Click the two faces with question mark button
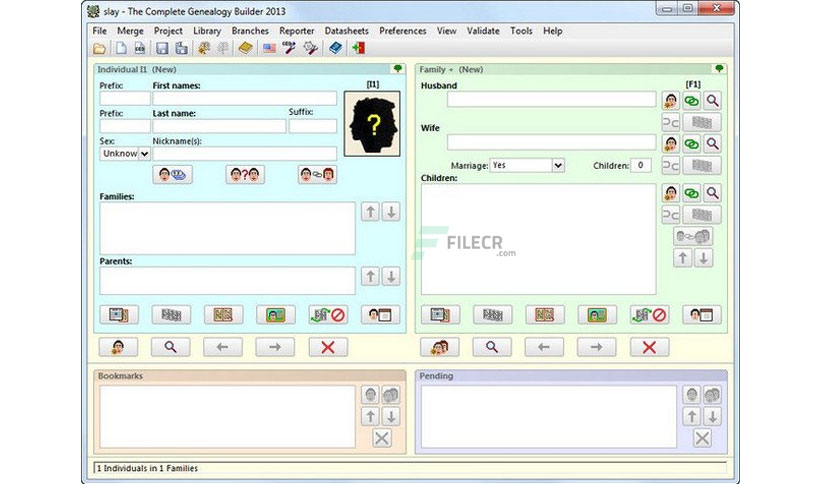Image resolution: width=836 pixels, height=484 pixels. (245, 174)
